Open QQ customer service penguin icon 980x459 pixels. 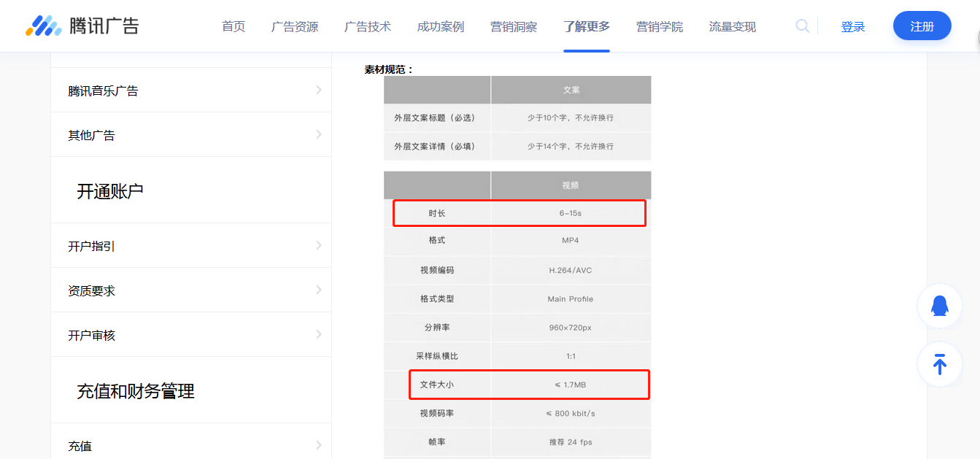(x=940, y=306)
